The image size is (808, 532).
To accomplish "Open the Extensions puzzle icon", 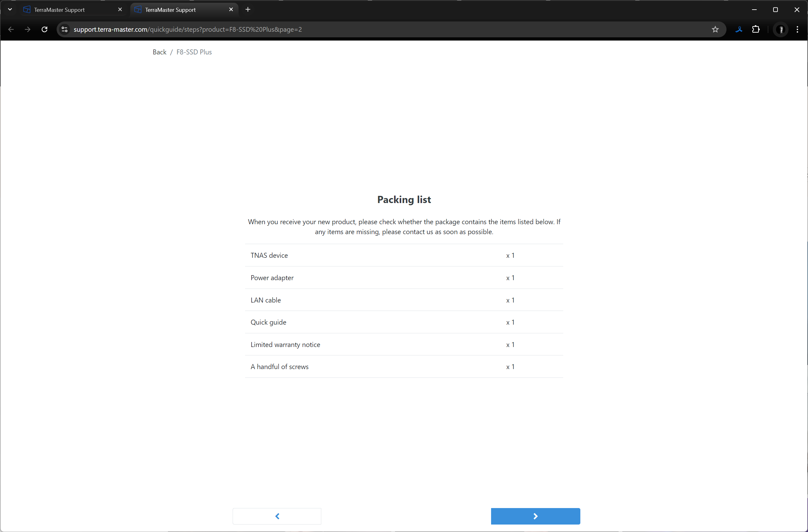I will click(x=756, y=30).
